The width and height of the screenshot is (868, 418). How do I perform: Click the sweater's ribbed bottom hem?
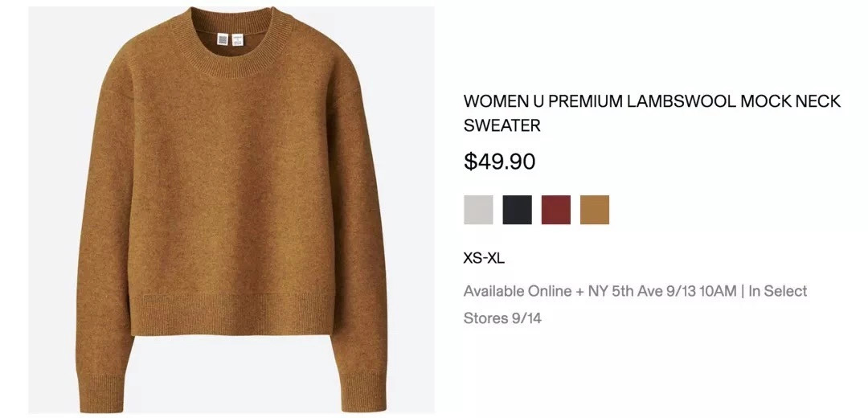tap(232, 315)
